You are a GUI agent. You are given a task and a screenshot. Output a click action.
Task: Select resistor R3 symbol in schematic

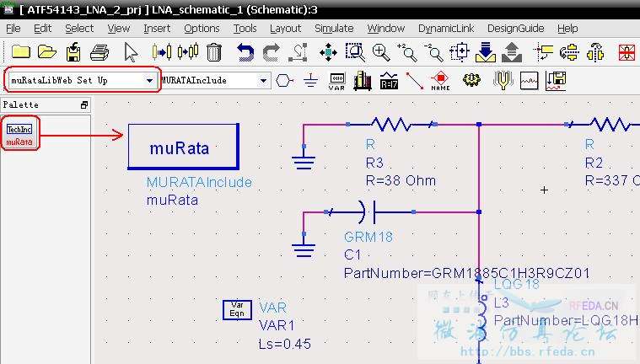click(391, 124)
